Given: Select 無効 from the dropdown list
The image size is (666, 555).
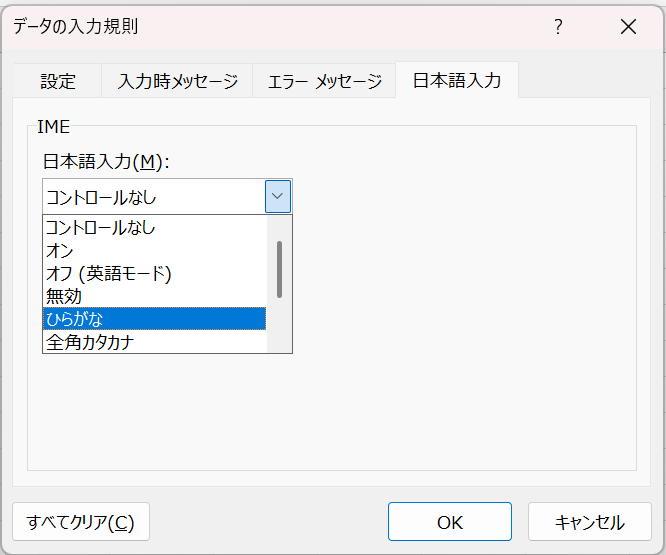Looking at the screenshot, I should pos(155,296).
